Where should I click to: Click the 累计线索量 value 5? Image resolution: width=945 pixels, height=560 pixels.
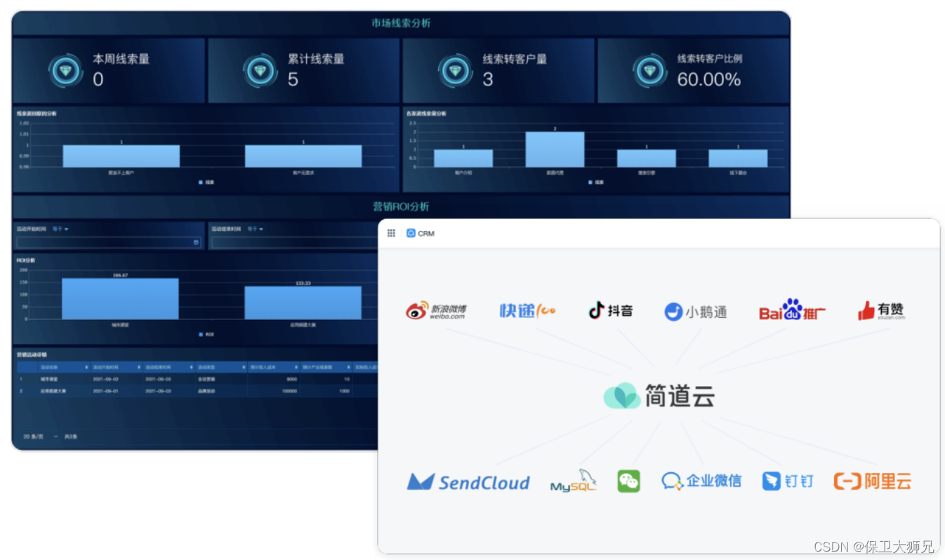[293, 80]
